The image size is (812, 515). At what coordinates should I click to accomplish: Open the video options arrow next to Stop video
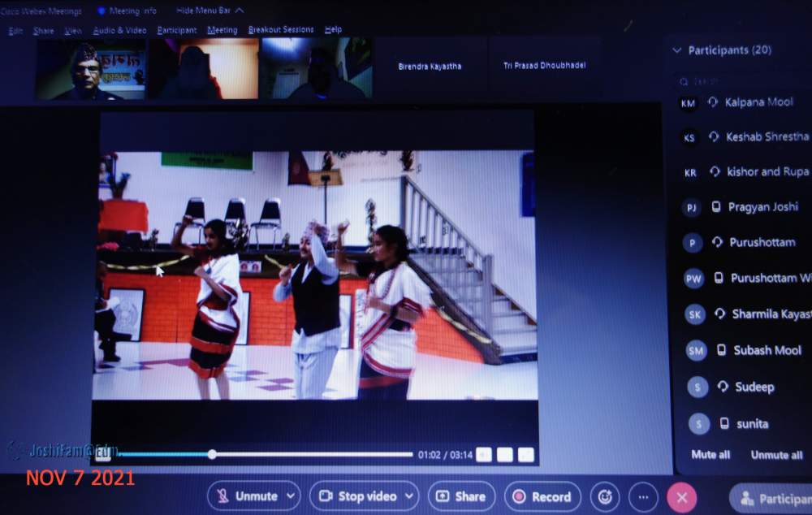point(409,496)
